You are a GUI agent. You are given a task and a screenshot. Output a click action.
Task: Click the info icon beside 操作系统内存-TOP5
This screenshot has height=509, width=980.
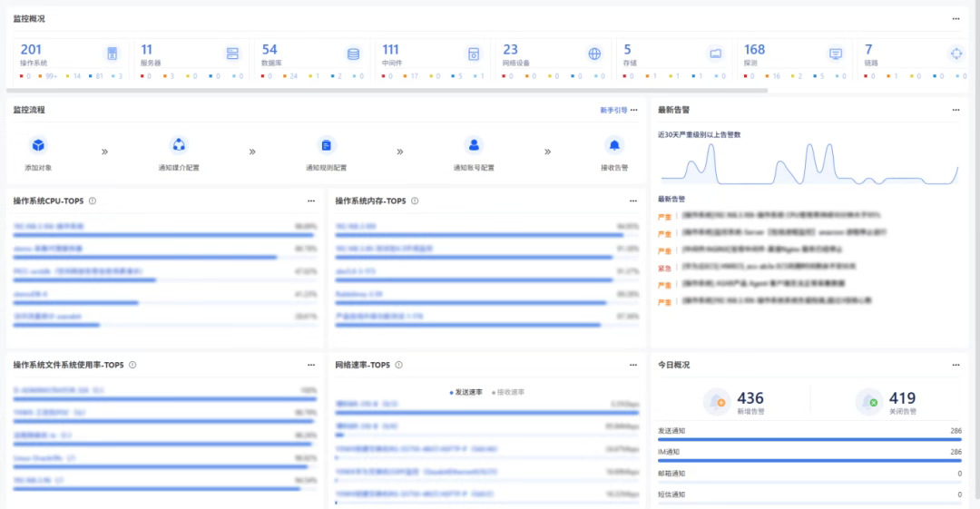(x=415, y=201)
